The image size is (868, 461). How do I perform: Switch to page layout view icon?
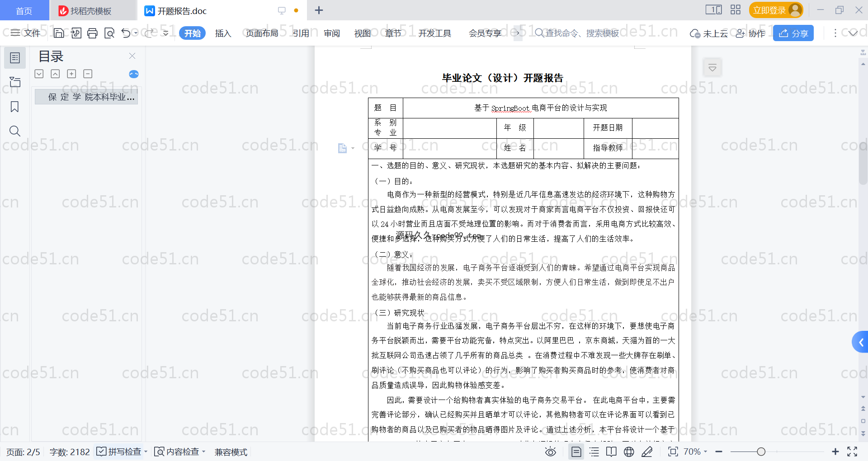pyautogui.click(x=576, y=452)
